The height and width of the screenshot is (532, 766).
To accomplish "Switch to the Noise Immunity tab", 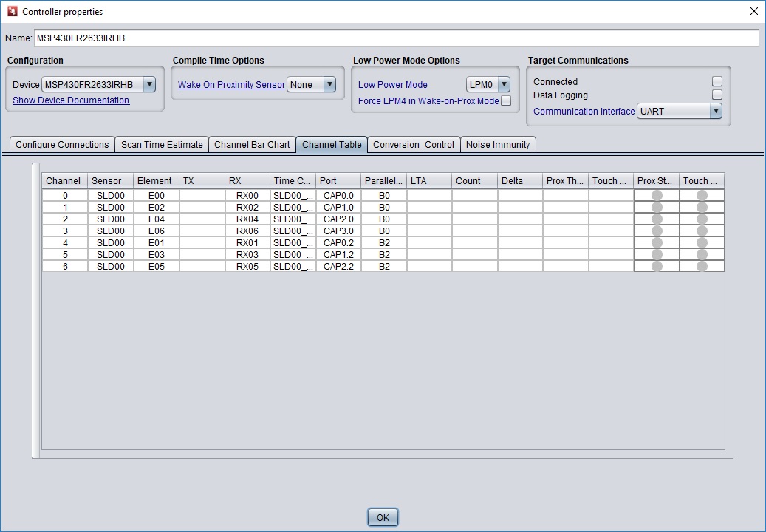I will pyautogui.click(x=498, y=145).
